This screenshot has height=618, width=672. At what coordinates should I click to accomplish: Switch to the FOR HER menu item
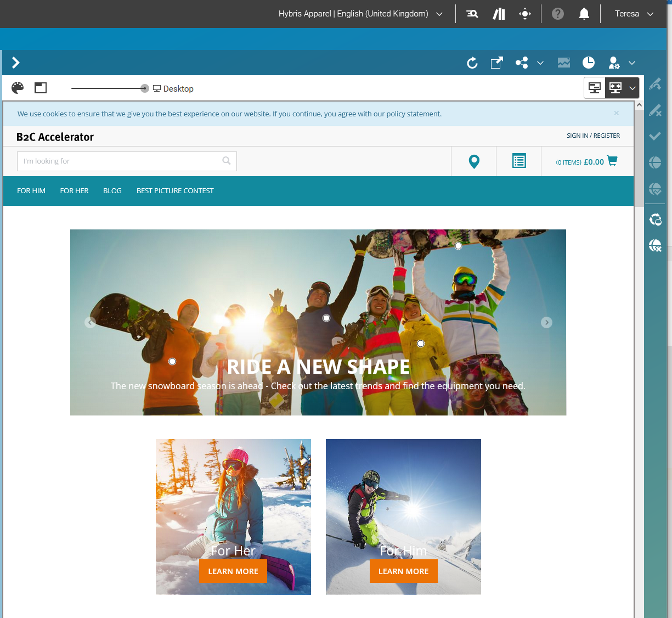pyautogui.click(x=74, y=190)
